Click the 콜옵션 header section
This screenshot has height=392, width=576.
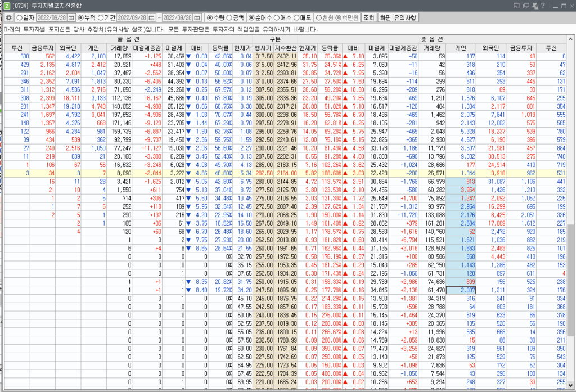(x=128, y=39)
